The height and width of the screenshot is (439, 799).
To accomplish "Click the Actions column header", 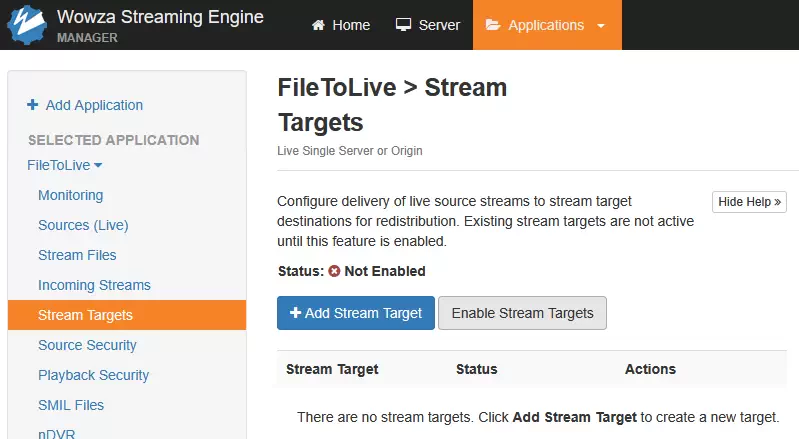I will pos(650,369).
